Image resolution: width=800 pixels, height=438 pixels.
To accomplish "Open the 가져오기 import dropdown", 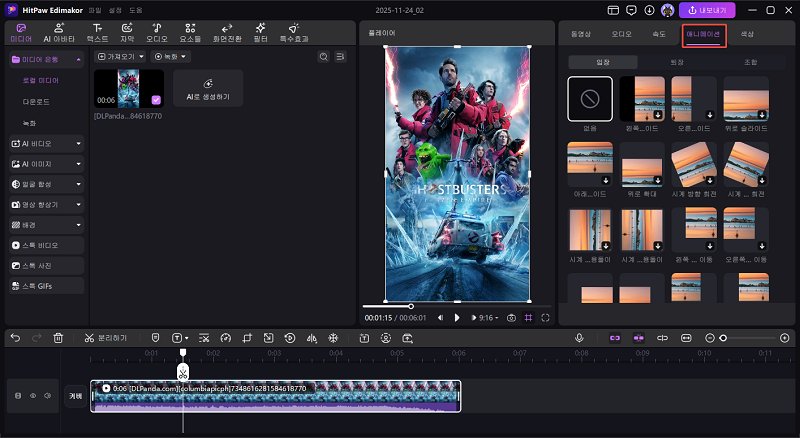I will pos(119,57).
